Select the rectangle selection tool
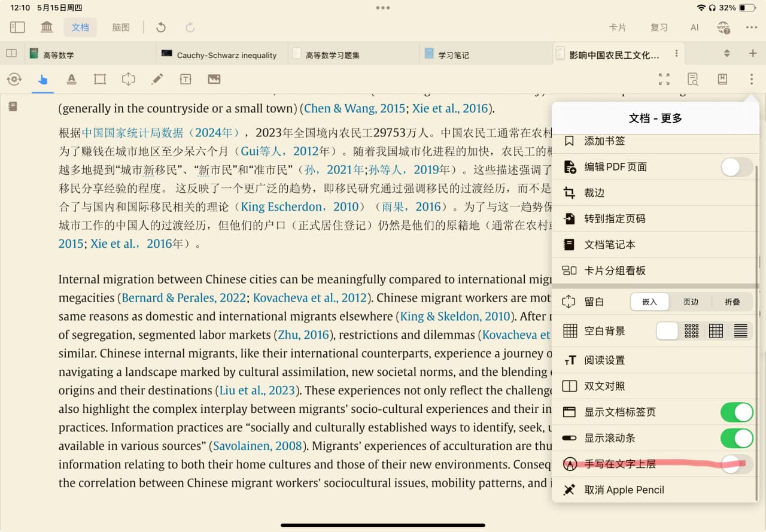 click(x=100, y=79)
